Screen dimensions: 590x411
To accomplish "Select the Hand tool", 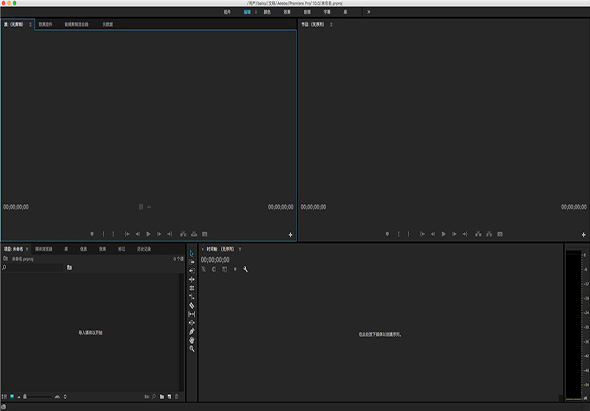I will [x=192, y=340].
